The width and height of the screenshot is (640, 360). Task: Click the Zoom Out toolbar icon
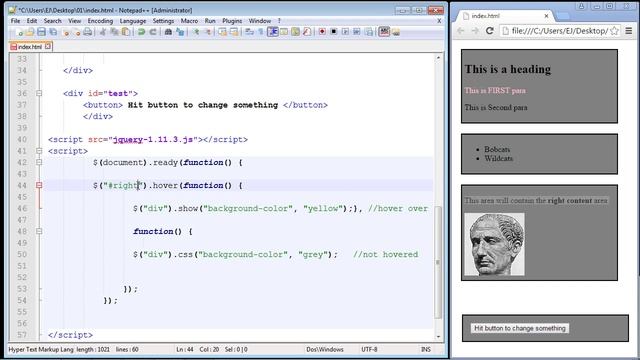click(x=207, y=32)
